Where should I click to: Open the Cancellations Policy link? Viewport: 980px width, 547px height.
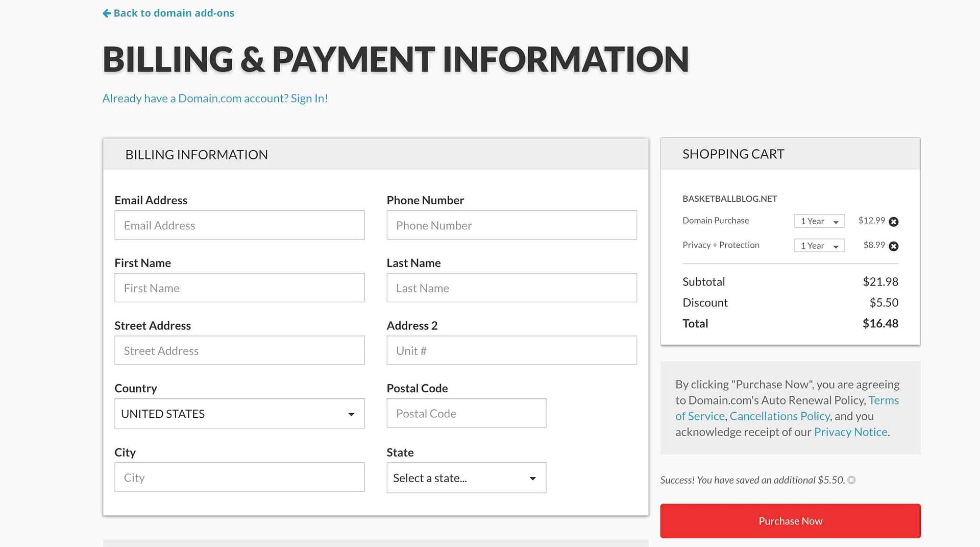779,416
